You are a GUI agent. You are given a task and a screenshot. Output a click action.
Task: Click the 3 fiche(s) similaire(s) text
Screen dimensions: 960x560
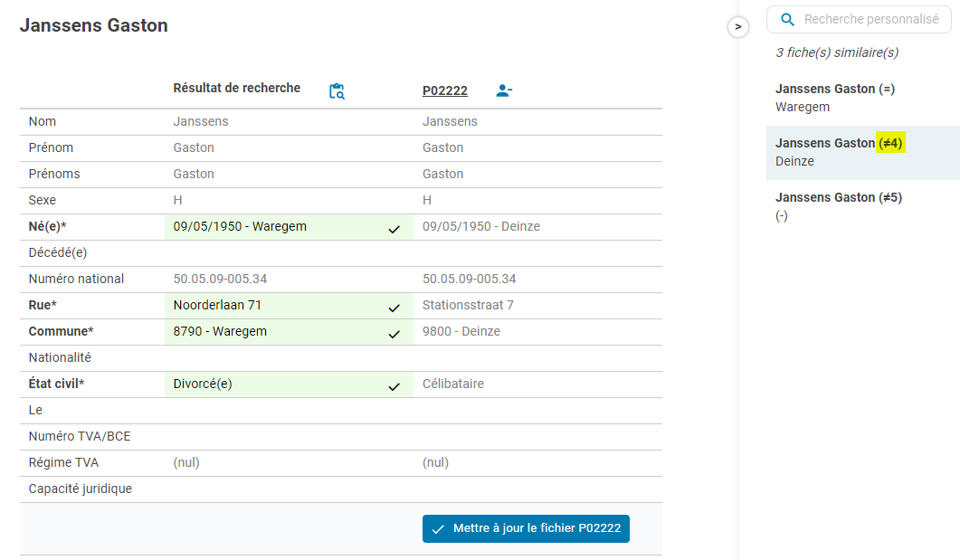click(x=837, y=52)
